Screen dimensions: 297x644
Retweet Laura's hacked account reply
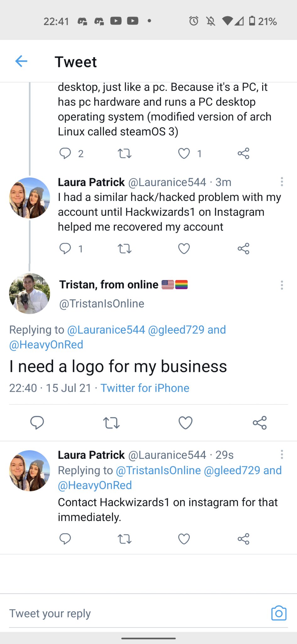[124, 249]
